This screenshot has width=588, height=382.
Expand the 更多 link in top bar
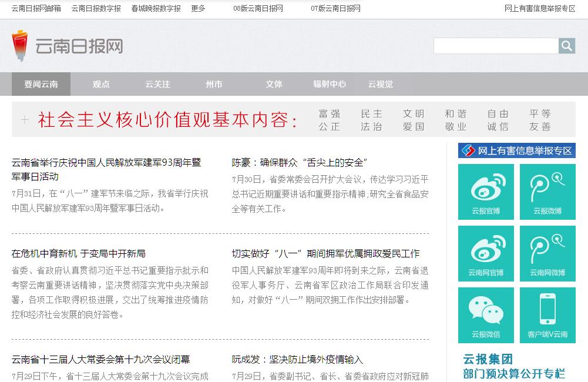pos(198,8)
